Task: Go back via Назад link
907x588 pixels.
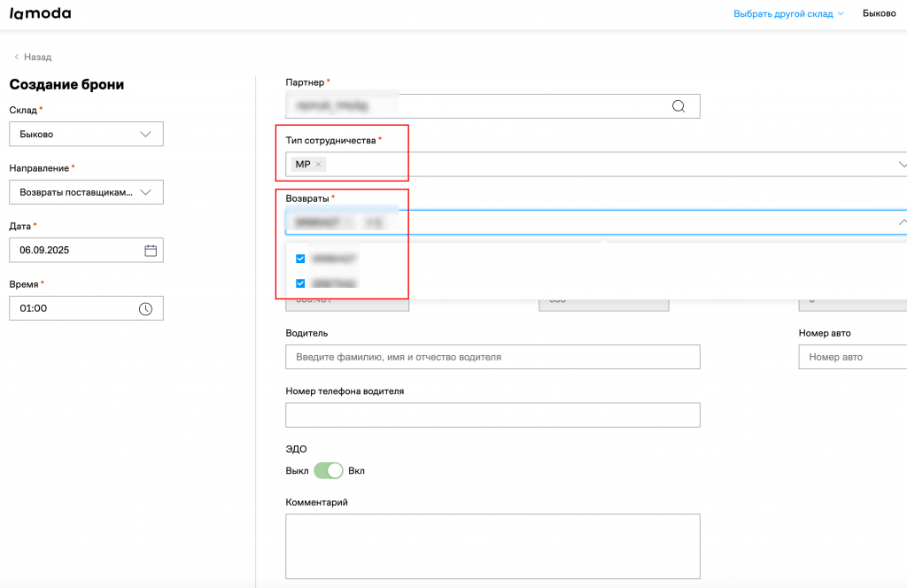Action: (x=37, y=57)
